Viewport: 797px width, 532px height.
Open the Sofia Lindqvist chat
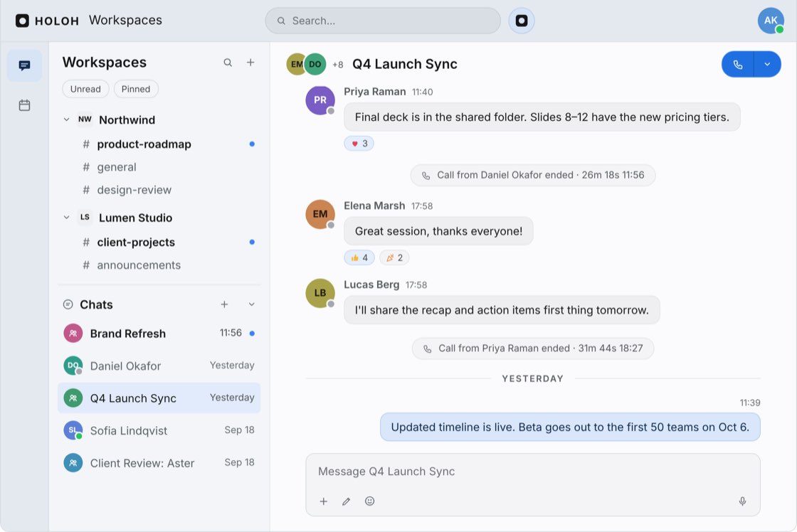(159, 430)
